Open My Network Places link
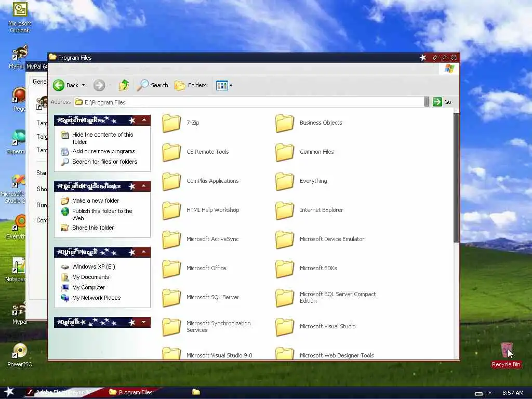 96,298
